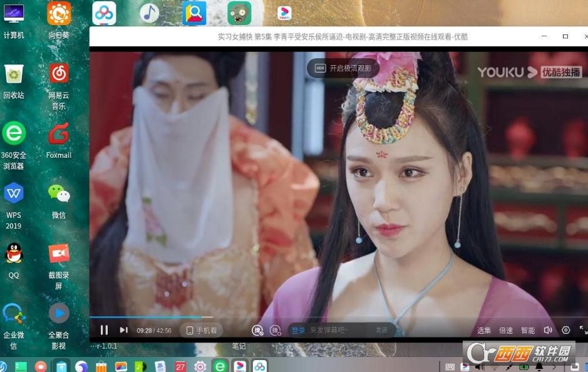
Task: Open the notification bell tray icon
Action: tap(539, 367)
